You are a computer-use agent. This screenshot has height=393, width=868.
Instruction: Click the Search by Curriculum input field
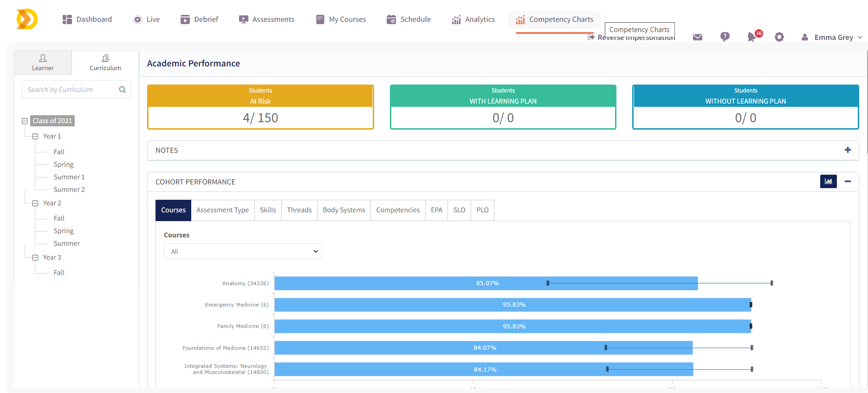(70, 90)
